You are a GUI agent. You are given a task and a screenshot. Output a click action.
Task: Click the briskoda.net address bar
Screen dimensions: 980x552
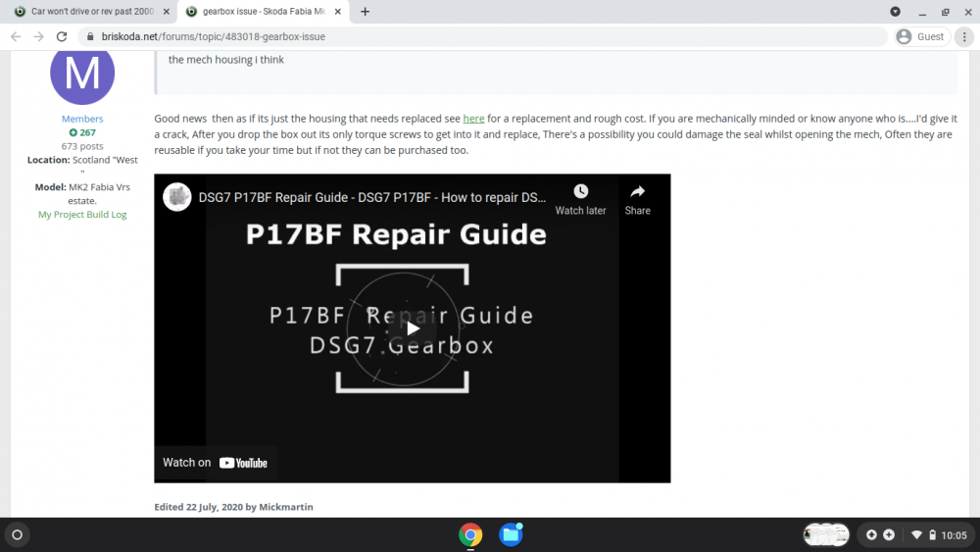tap(481, 37)
